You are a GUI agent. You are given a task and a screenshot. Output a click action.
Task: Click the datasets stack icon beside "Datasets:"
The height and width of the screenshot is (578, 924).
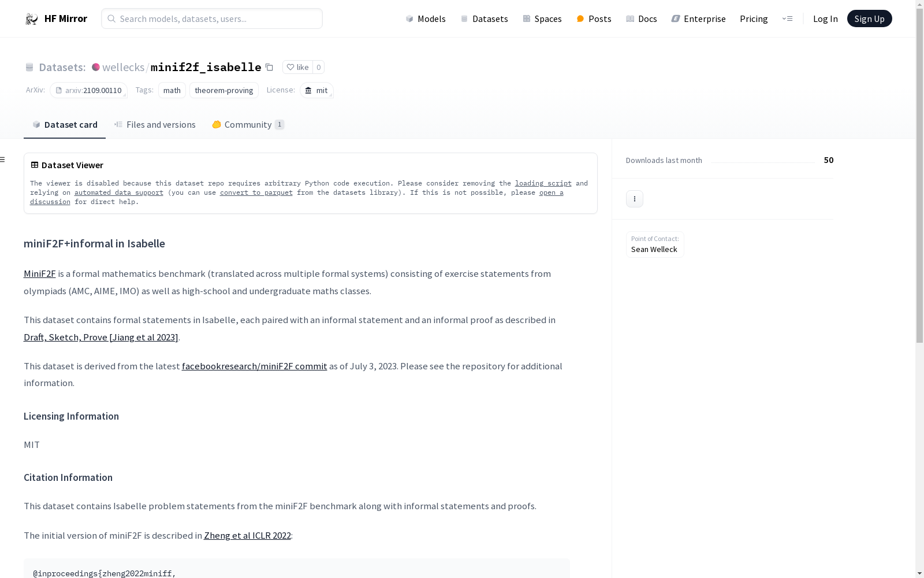29,68
